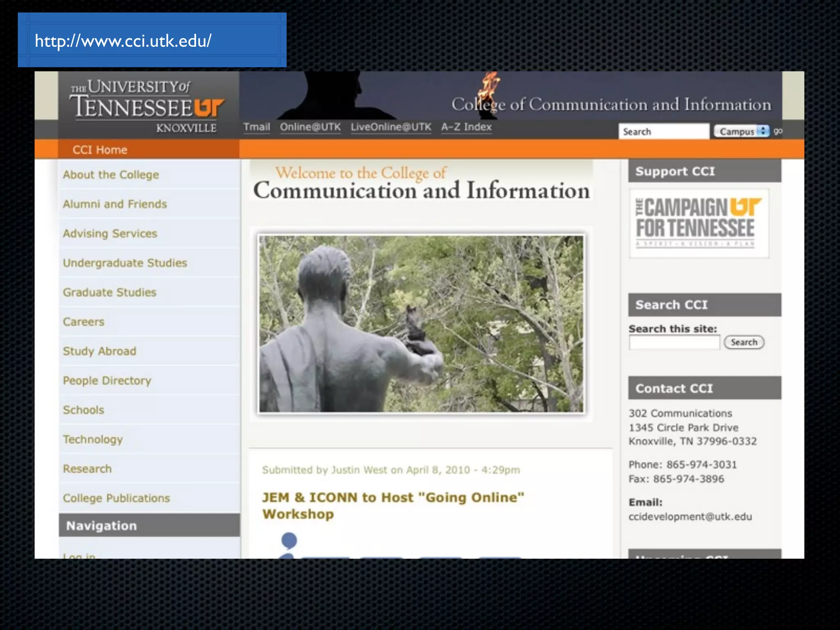The height and width of the screenshot is (630, 840).
Task: Click the 302 Communications address line
Action: 680,413
